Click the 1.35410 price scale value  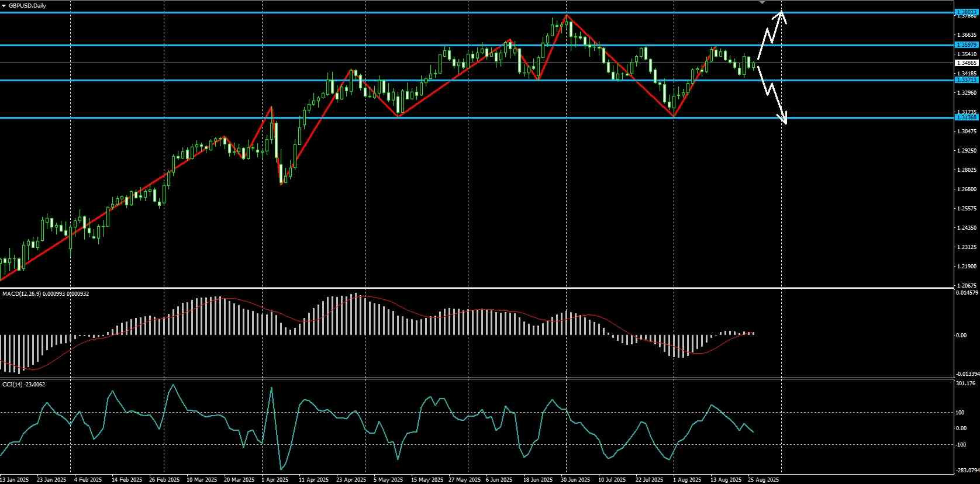(967, 54)
